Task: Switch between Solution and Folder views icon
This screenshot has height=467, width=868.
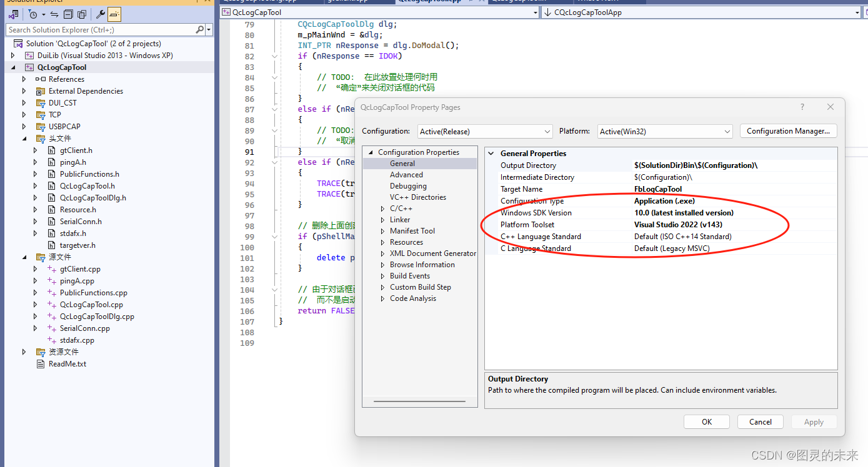Action: pos(14,14)
